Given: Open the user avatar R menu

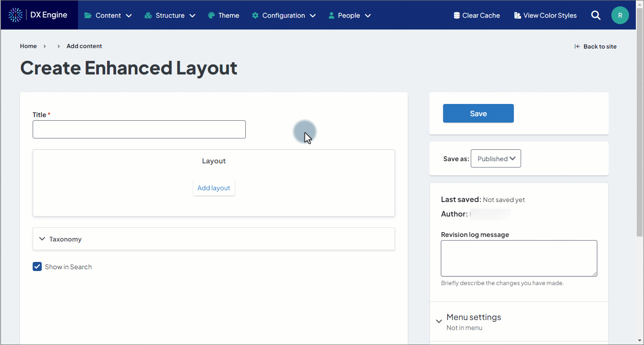Looking at the screenshot, I should 620,15.
